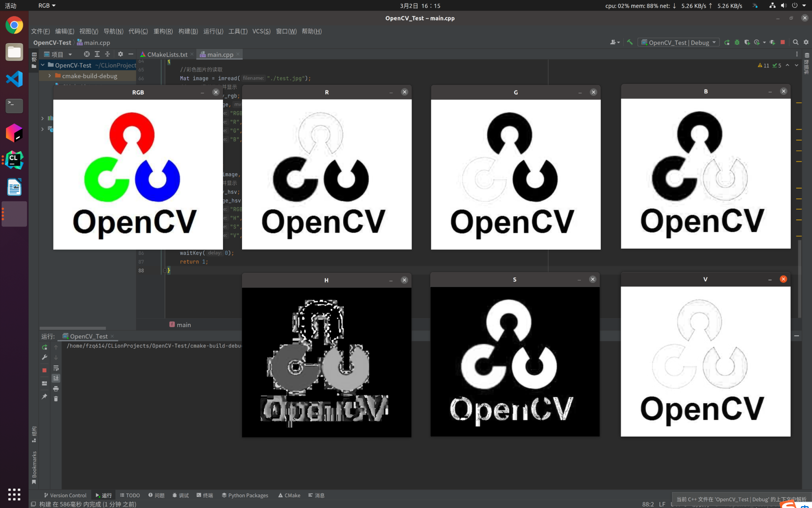Collapse the OpenCV-Test project root node
Image resolution: width=812 pixels, height=508 pixels.
(42, 65)
